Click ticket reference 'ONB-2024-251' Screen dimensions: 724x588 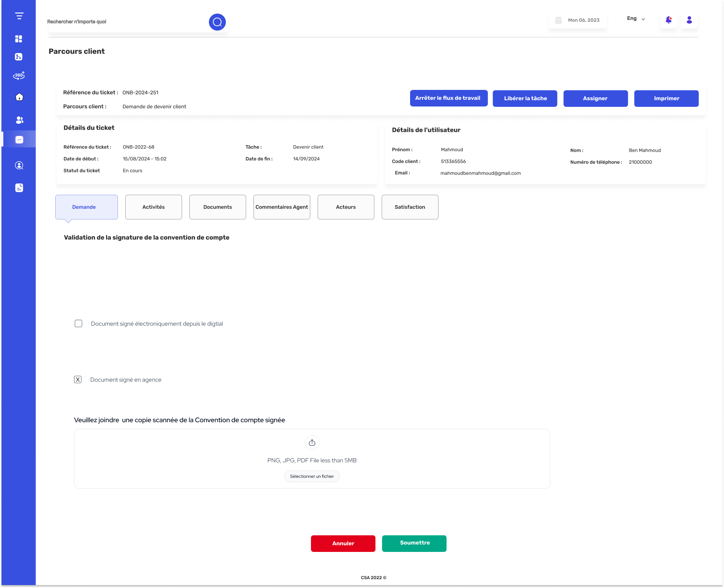click(x=140, y=92)
